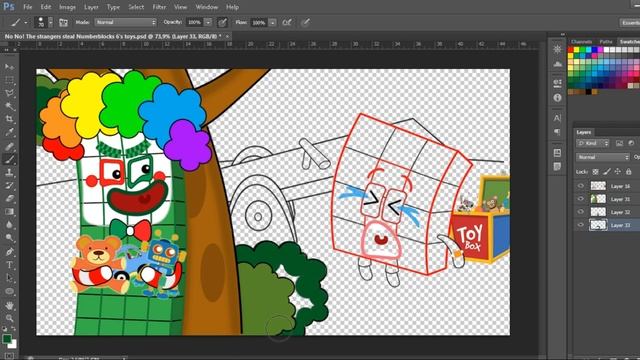This screenshot has width=640, height=360.
Task: Open the Brush panel toggle icon
Action: coord(63,22)
